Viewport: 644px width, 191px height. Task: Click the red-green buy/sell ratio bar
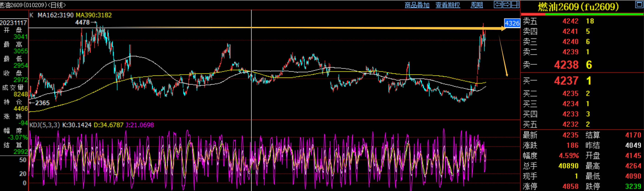point(582,14)
